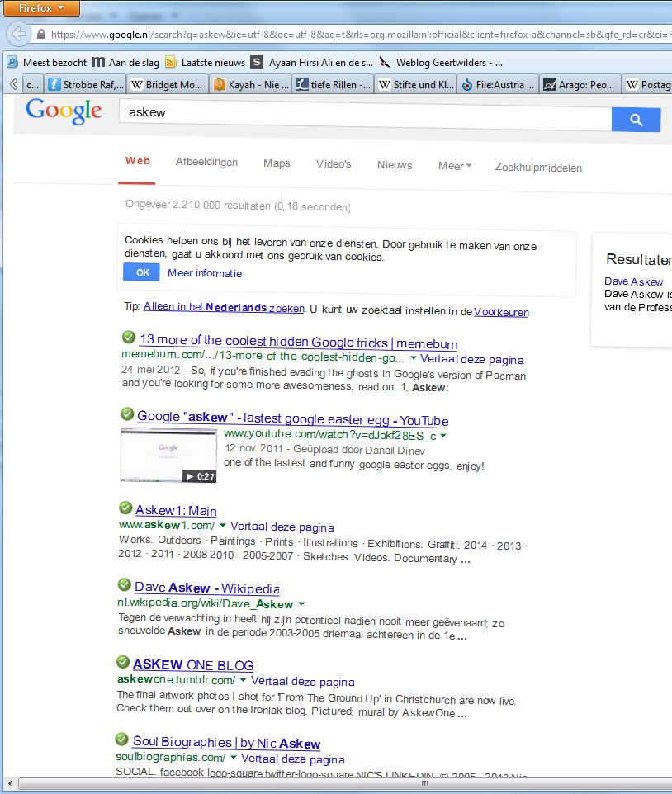Viewport: 672px width, 794px height.
Task: Switch to the Strobbe Raf tab
Action: pyautogui.click(x=86, y=84)
